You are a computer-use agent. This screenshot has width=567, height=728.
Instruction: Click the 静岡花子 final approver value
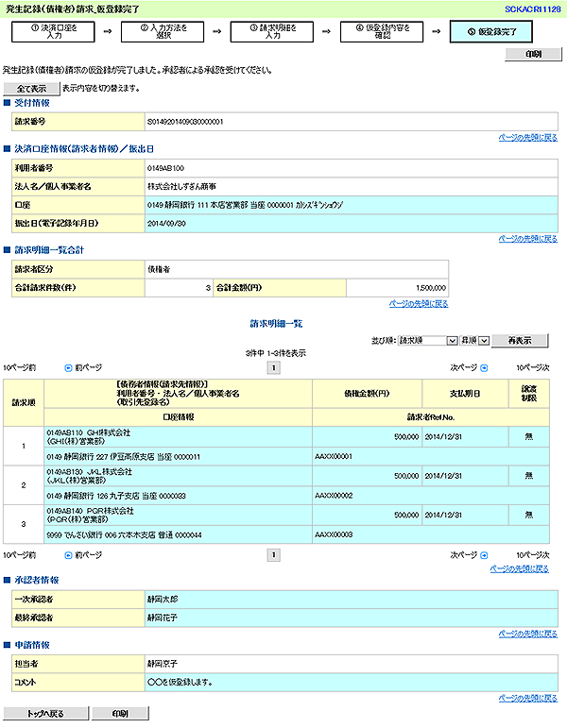click(163, 618)
